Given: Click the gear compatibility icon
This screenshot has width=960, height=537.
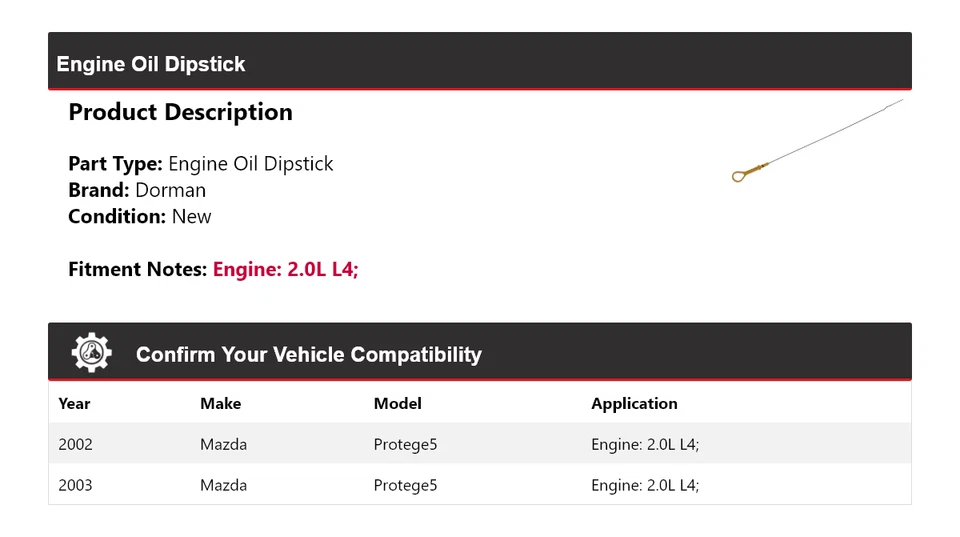Looking at the screenshot, I should point(91,353).
